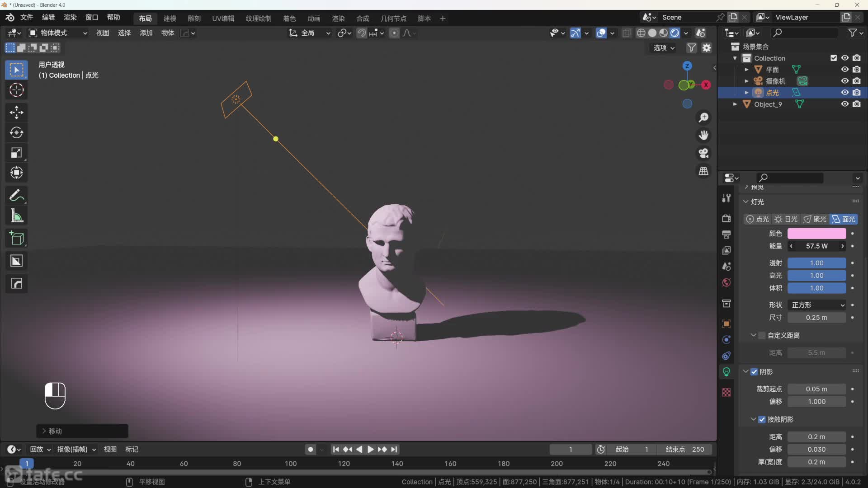868x488 pixels.
Task: Select the Cursor tool in toolbar
Action: 17,90
